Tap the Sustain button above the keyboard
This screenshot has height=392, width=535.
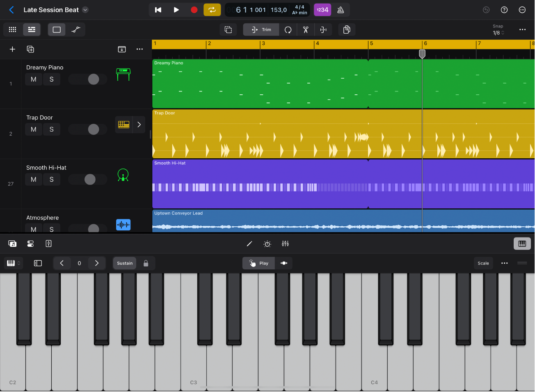[x=124, y=263]
